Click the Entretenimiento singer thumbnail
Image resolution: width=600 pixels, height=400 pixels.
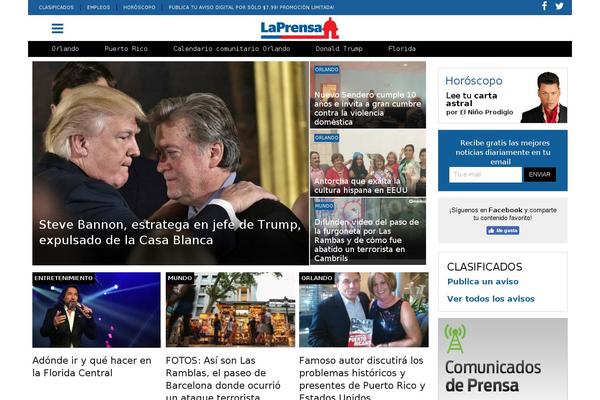[x=96, y=310]
